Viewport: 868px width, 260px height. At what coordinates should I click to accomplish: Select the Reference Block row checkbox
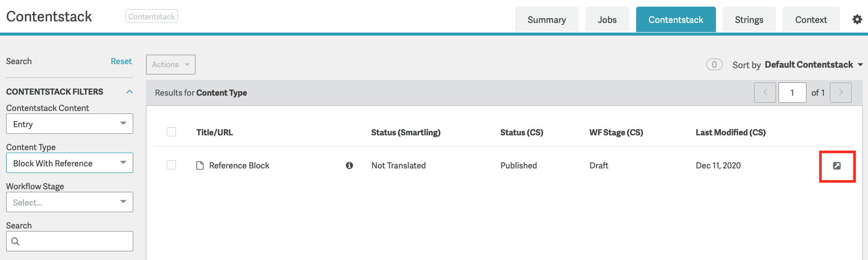(x=171, y=165)
